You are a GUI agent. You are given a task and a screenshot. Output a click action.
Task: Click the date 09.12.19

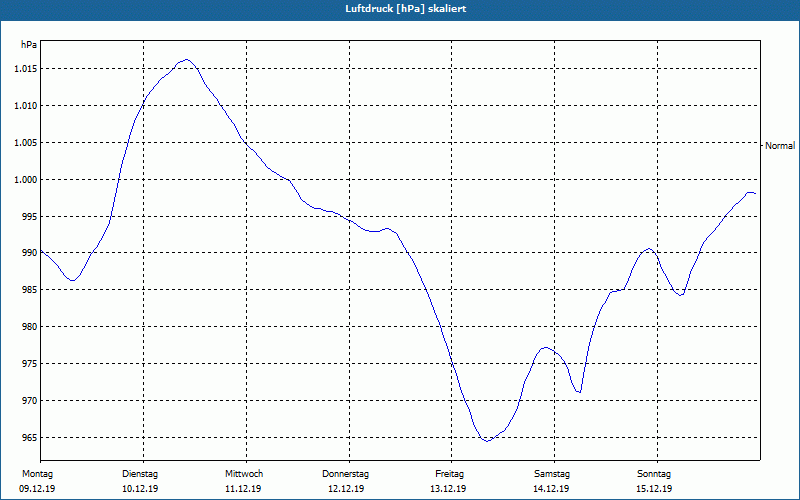point(37,489)
